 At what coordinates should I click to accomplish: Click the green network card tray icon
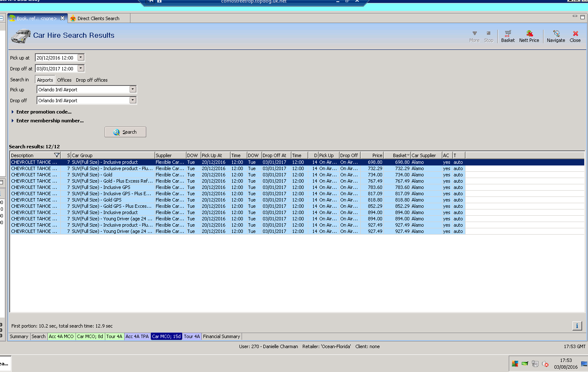(525, 364)
